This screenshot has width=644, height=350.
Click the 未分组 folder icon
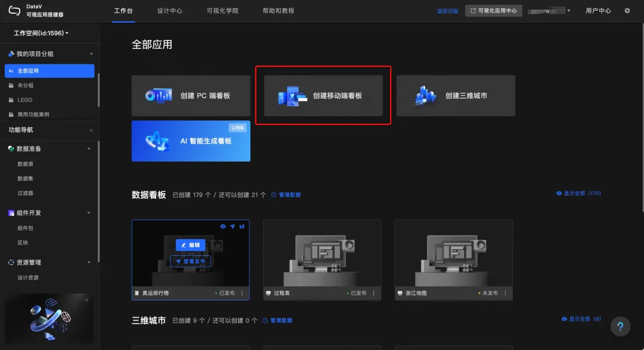coord(11,85)
